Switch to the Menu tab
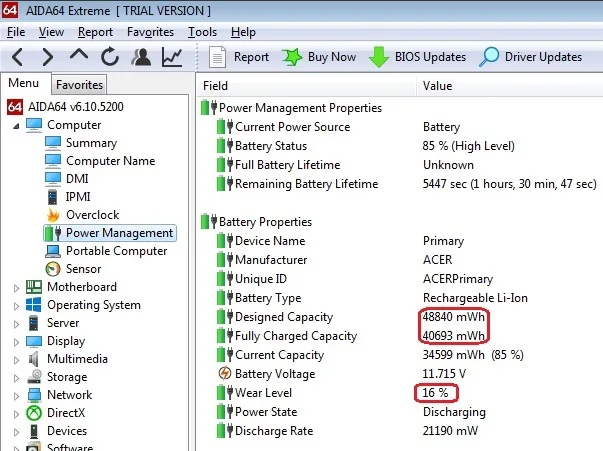Screen dimensions: 603x451 click(x=24, y=83)
